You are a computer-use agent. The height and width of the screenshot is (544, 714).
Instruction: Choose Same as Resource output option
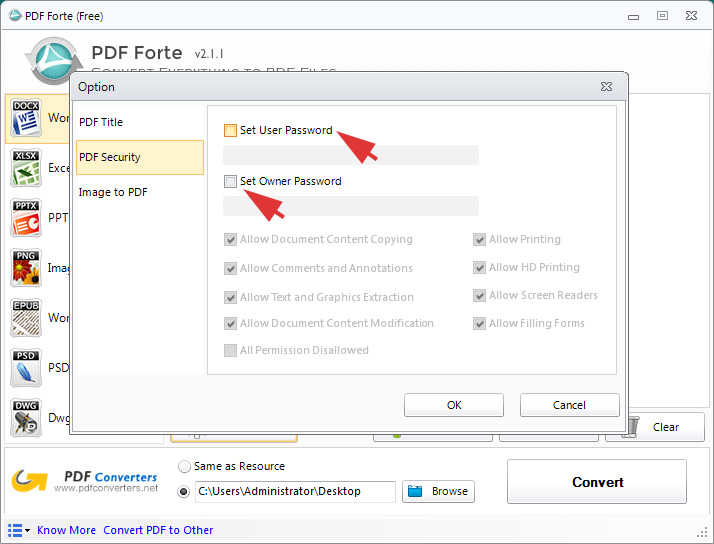(184, 466)
